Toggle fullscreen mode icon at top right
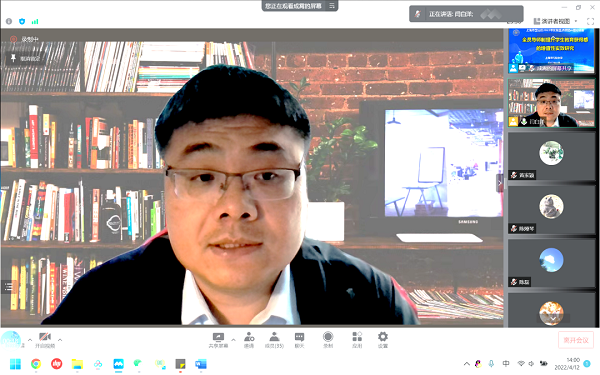Viewport: 600px width, 375px height. [590, 21]
